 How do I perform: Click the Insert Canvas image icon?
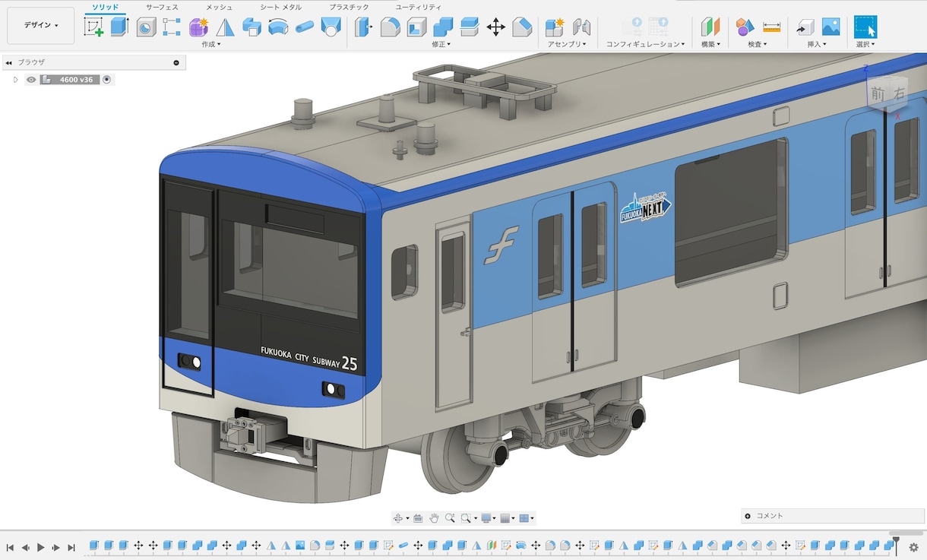(831, 27)
